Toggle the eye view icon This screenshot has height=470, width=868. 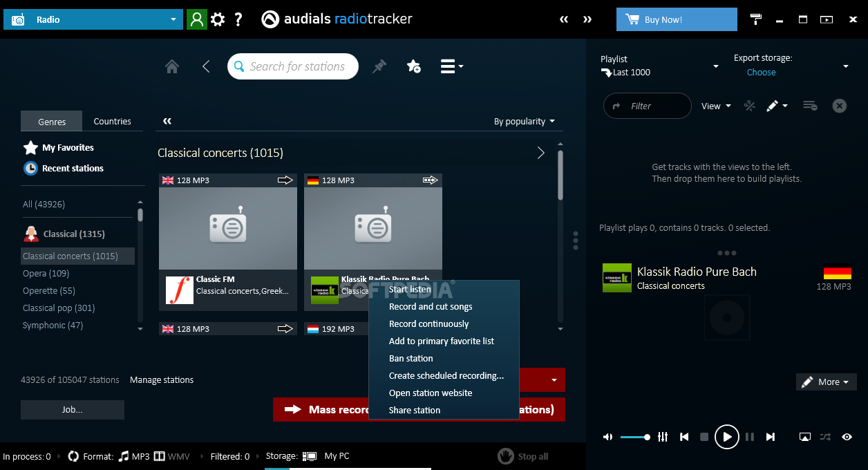tap(847, 437)
